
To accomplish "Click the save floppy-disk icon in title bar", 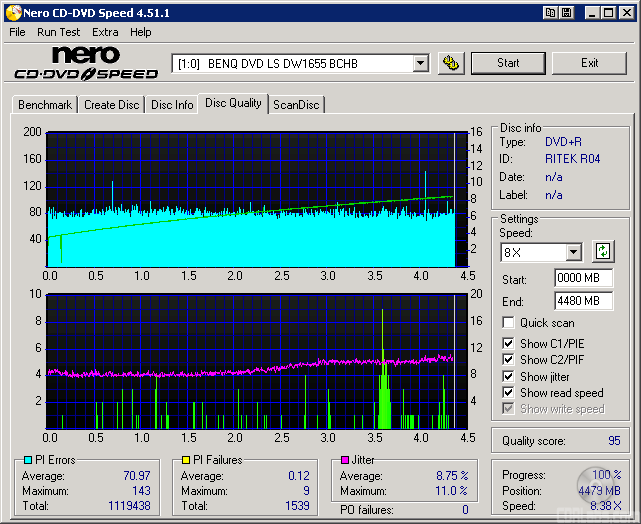I will (566, 12).
